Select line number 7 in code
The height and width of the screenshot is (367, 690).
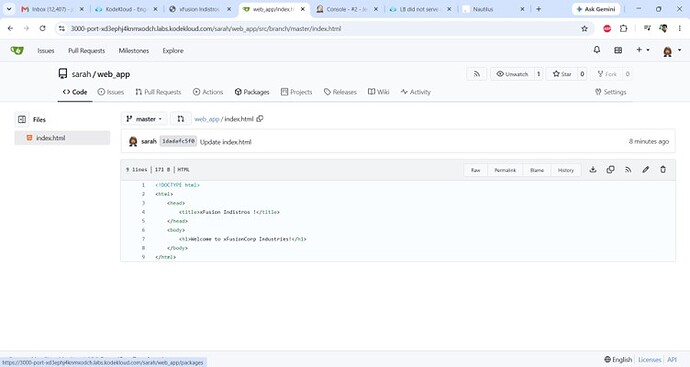(x=143, y=239)
